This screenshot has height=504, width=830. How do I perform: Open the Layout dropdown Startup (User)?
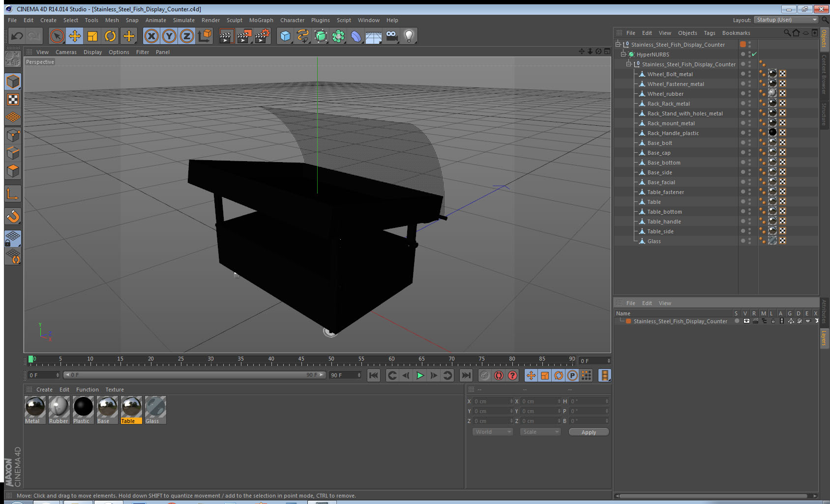click(786, 20)
